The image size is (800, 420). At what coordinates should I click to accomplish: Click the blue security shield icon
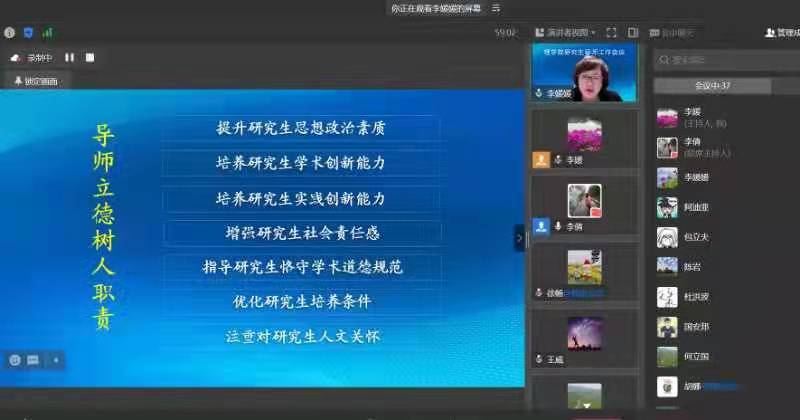pos(28,32)
